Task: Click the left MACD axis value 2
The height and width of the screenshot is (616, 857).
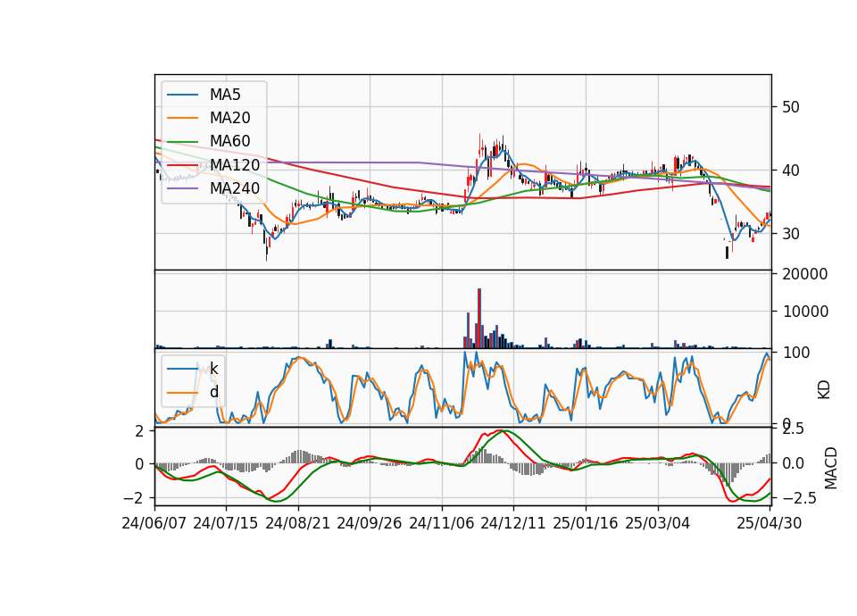Action: (140, 431)
